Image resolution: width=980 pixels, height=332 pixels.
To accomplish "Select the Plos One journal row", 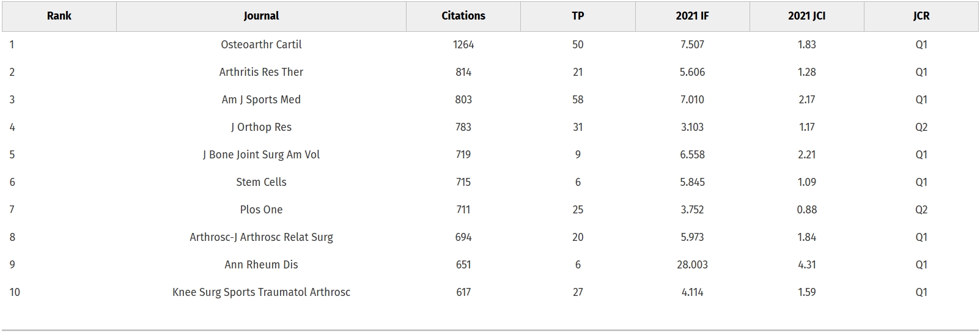I will [x=261, y=210].
